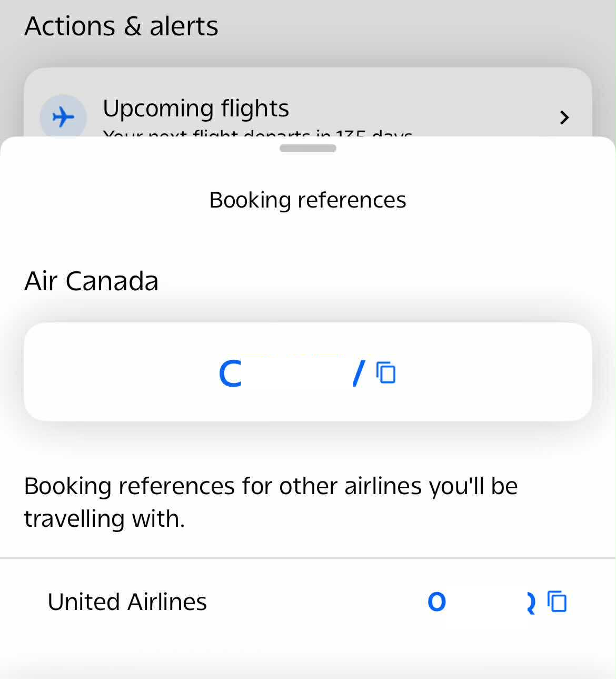Tap the United Airlines row label
616x679 pixels.
pyautogui.click(x=127, y=602)
